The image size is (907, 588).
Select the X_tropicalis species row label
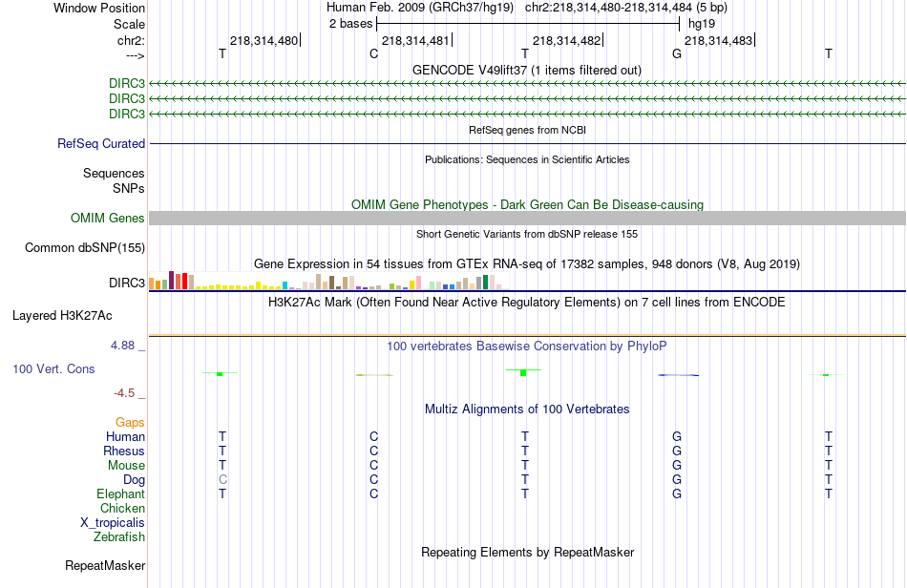[x=113, y=523]
